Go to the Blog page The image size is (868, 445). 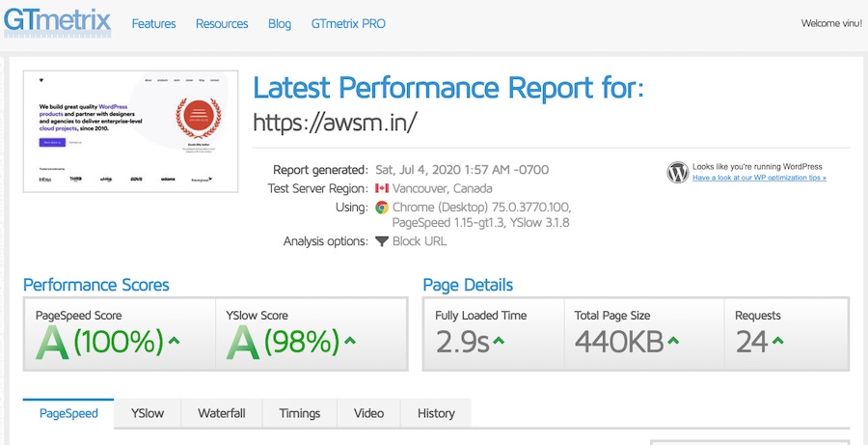280,23
